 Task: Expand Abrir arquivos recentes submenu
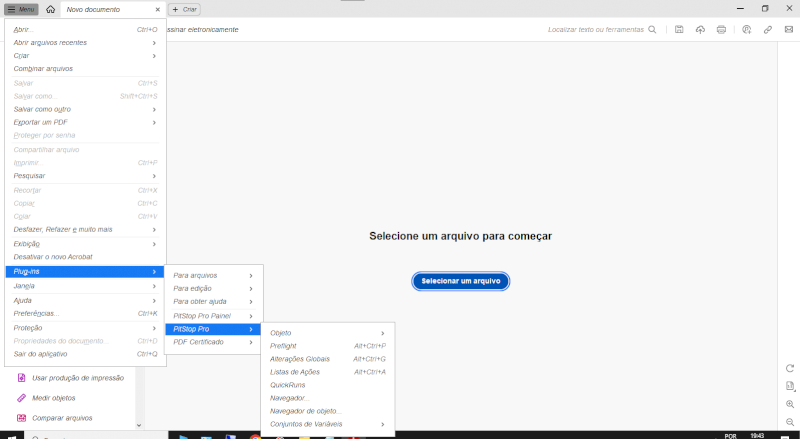coord(85,42)
